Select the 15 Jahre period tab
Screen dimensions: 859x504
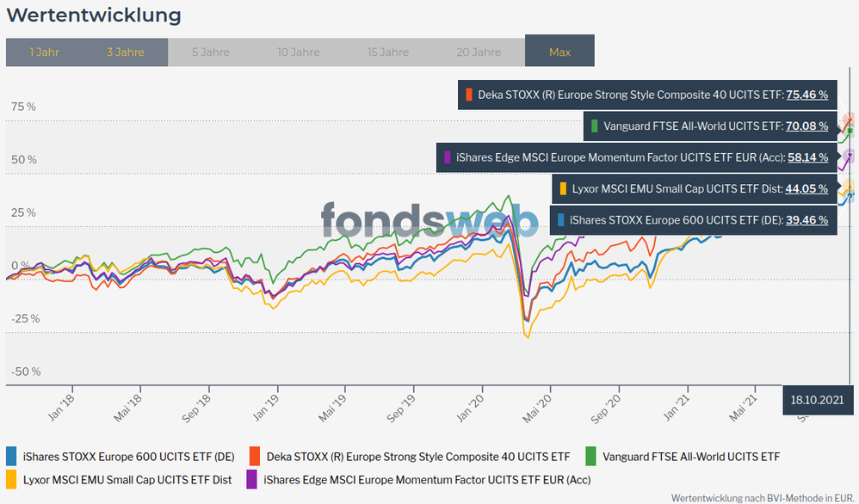point(388,52)
